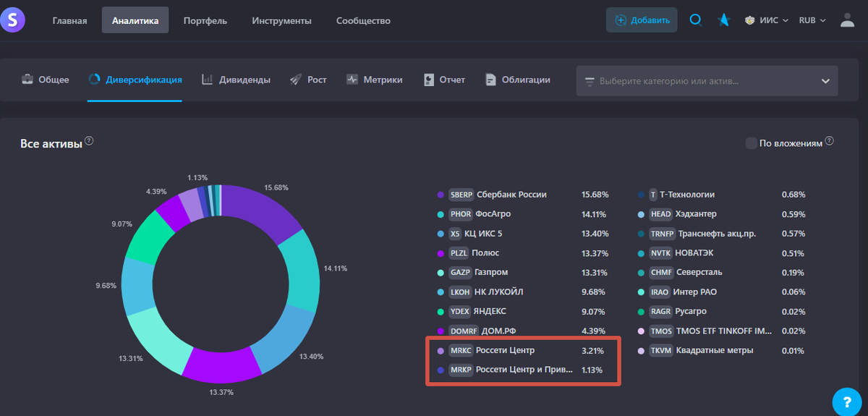Click the rocket icon of Рост
The width and height of the screenshot is (868, 416).
[295, 80]
